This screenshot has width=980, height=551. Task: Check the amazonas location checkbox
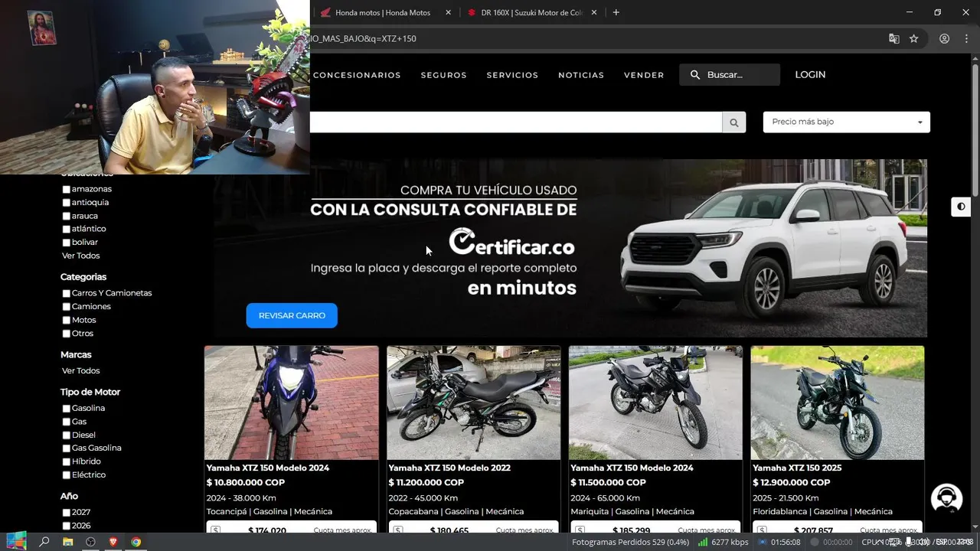click(x=66, y=189)
